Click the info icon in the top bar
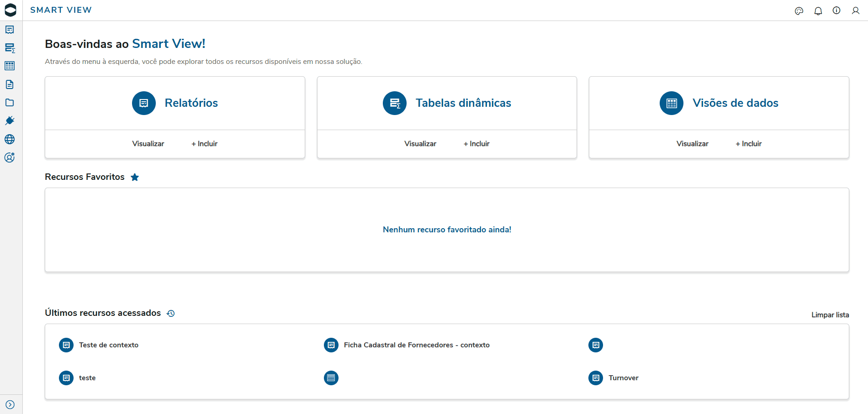 coord(836,10)
